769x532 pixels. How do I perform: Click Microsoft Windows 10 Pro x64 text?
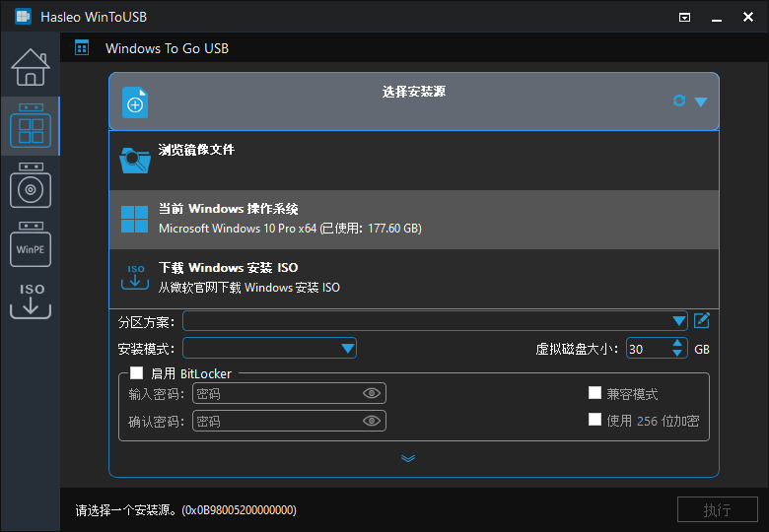(x=290, y=229)
